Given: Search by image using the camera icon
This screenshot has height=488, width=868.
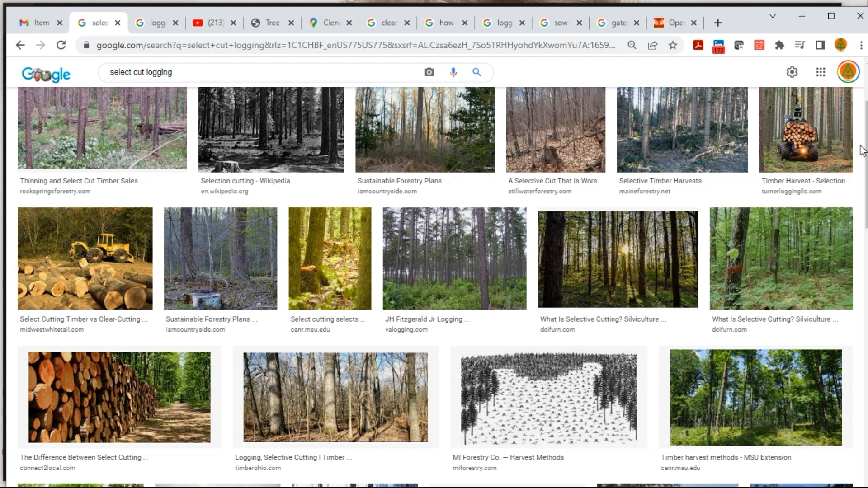Looking at the screenshot, I should [429, 72].
